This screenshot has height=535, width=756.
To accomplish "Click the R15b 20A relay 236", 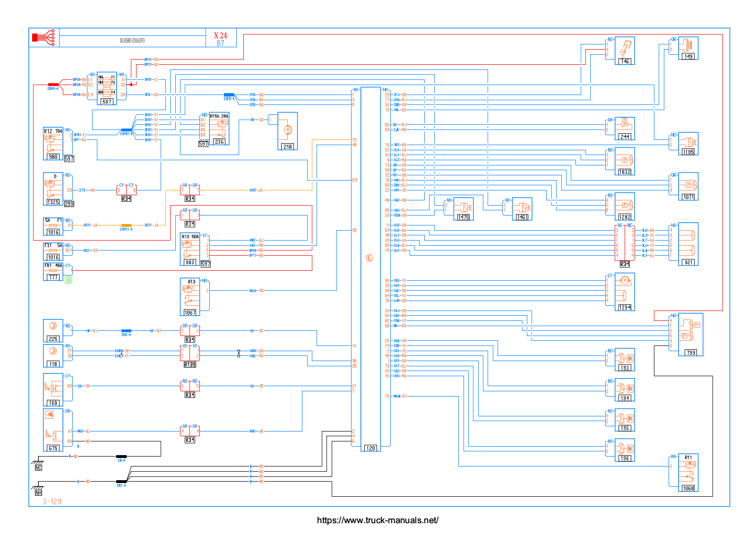I will [x=219, y=129].
